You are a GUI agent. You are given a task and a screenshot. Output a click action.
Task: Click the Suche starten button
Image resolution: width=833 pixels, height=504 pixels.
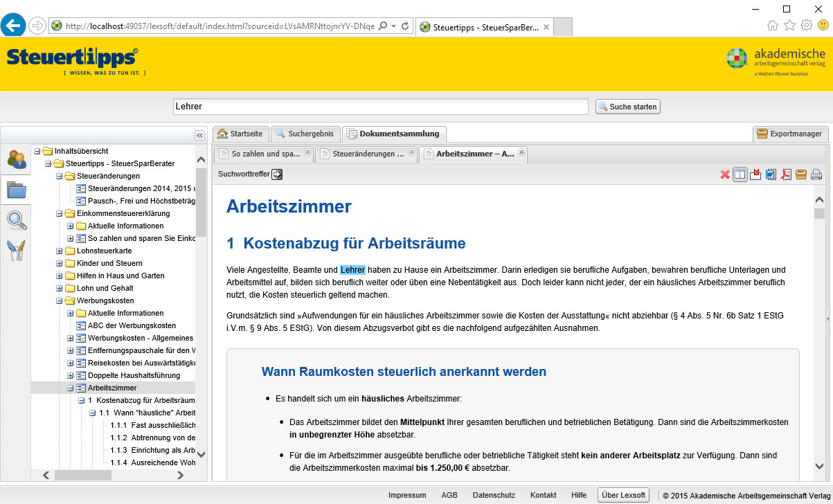(628, 107)
